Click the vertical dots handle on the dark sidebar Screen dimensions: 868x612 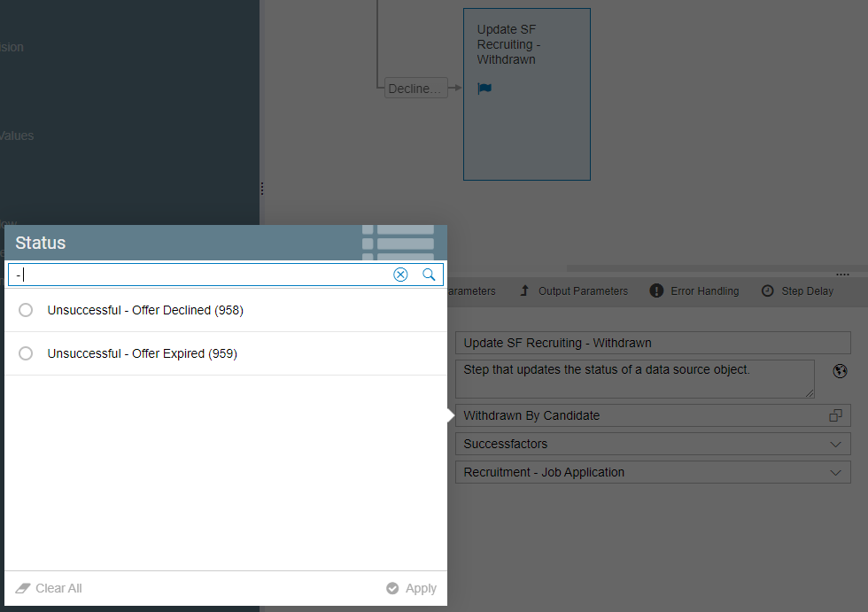point(261,188)
